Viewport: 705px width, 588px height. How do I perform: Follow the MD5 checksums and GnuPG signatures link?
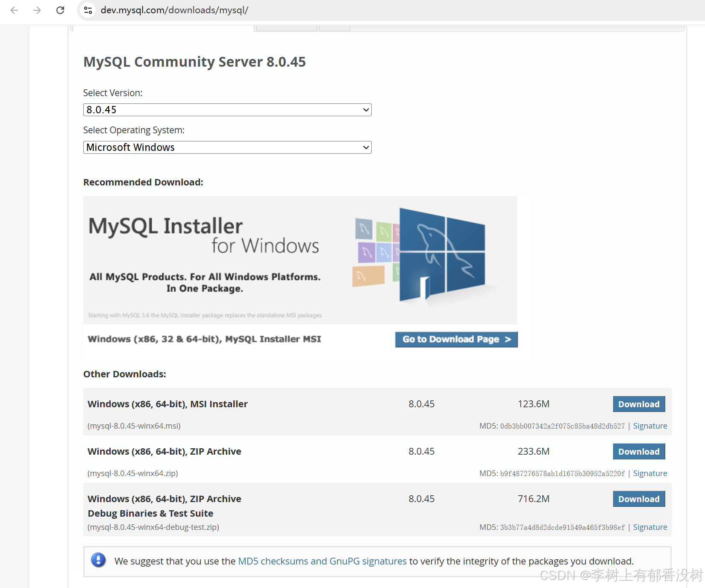[322, 561]
